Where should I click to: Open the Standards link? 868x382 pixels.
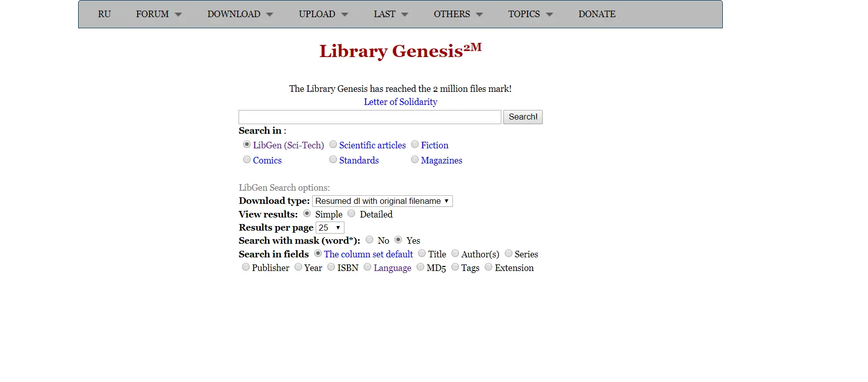tap(359, 160)
